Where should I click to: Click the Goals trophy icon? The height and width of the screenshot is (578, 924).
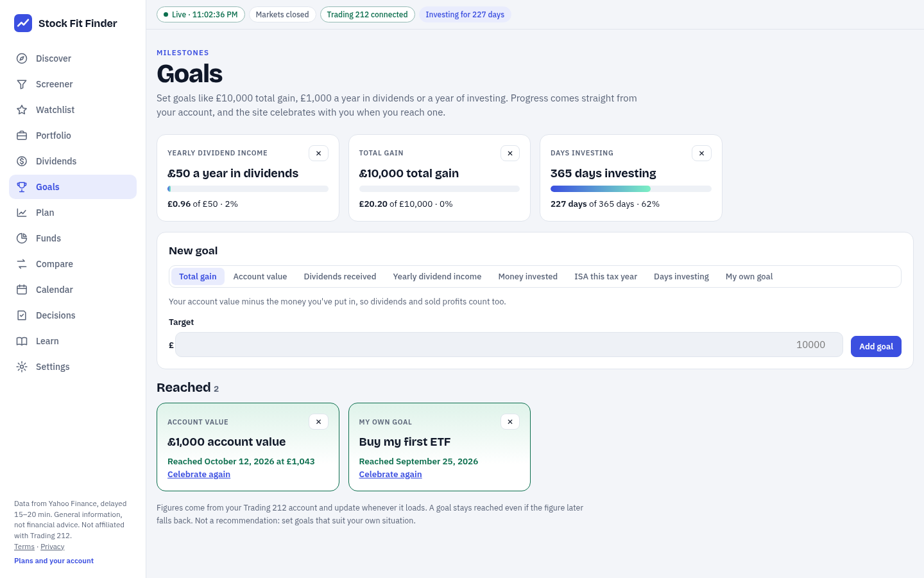(22, 187)
